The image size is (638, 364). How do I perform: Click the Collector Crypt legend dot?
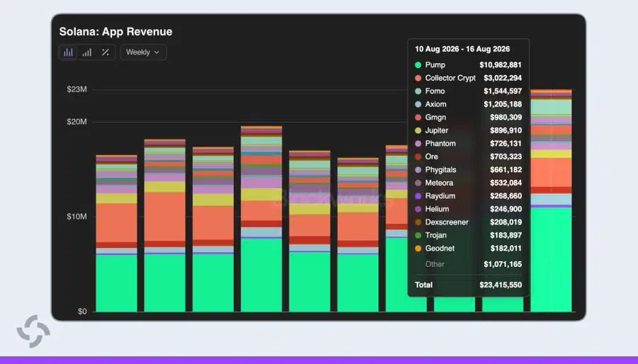(x=418, y=78)
